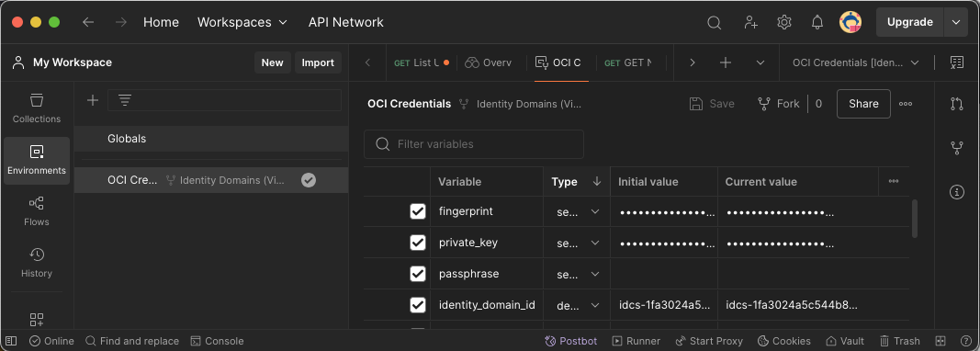Screen dimensions: 980x351
Task: Open layout panes icon in status bar
Action: tap(940, 341)
